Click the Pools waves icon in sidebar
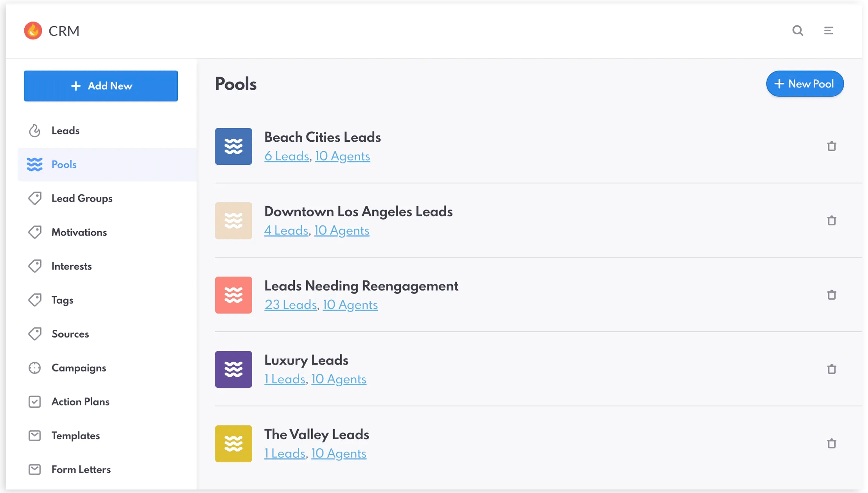Image resolution: width=868 pixels, height=493 pixels. (x=35, y=164)
